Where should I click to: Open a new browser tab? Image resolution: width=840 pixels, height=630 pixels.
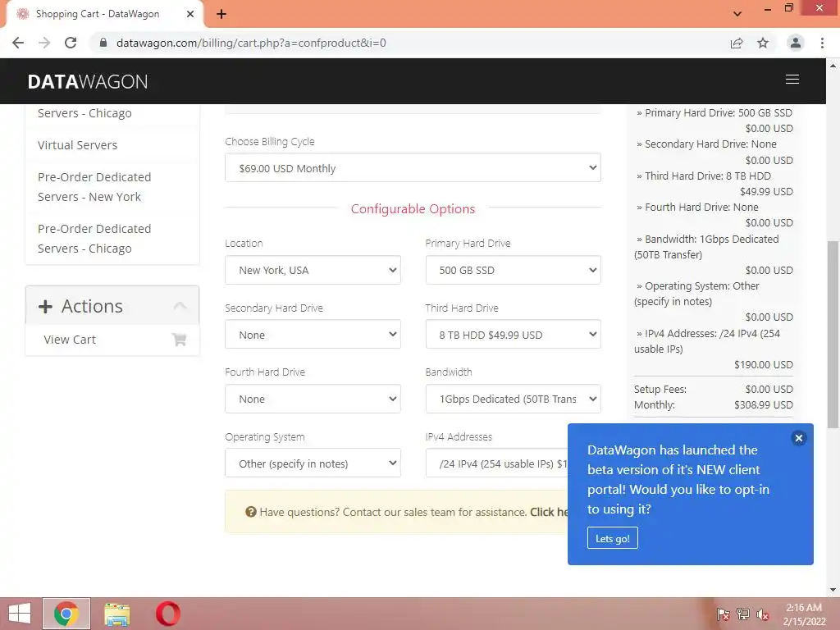pyautogui.click(x=221, y=14)
